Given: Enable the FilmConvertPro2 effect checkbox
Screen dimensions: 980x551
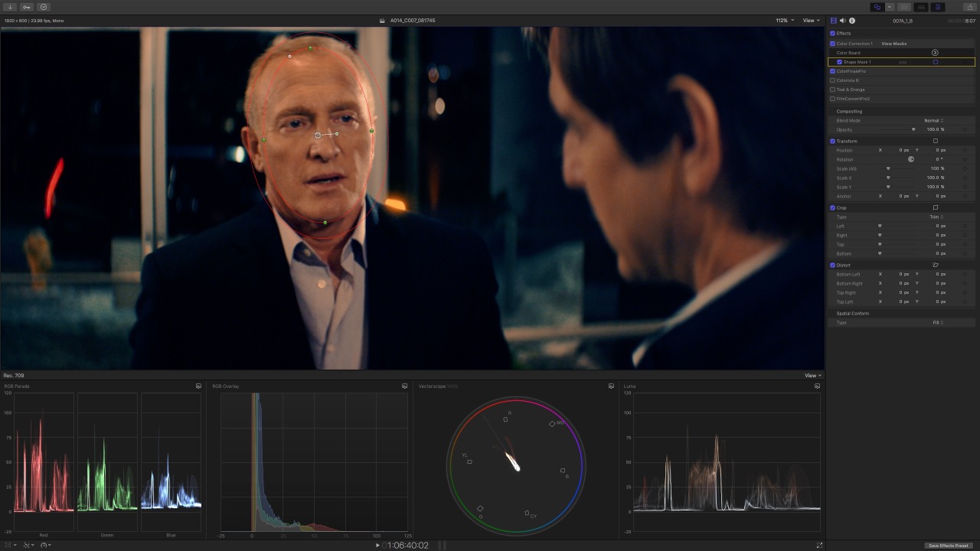Looking at the screenshot, I should click(833, 99).
